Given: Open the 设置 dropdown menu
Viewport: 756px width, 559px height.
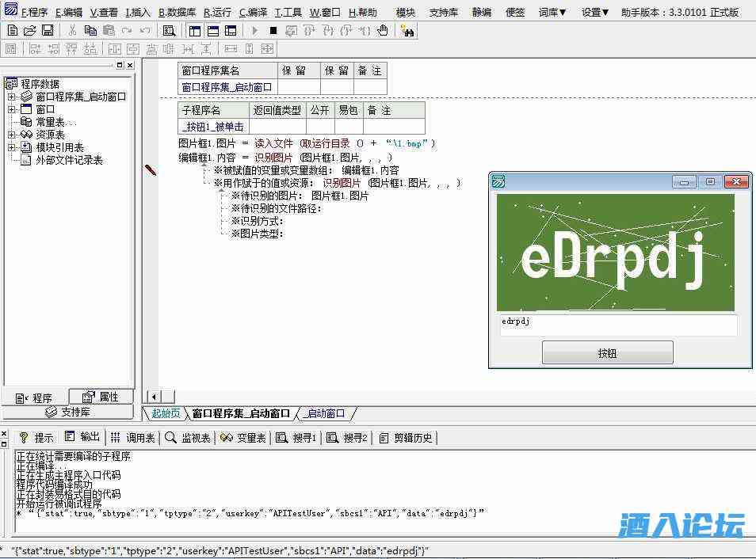Looking at the screenshot, I should pos(594,13).
